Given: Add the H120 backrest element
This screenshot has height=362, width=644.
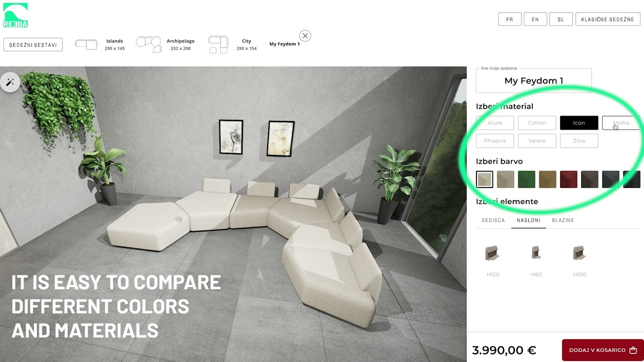Looking at the screenshot, I should tap(492, 253).
